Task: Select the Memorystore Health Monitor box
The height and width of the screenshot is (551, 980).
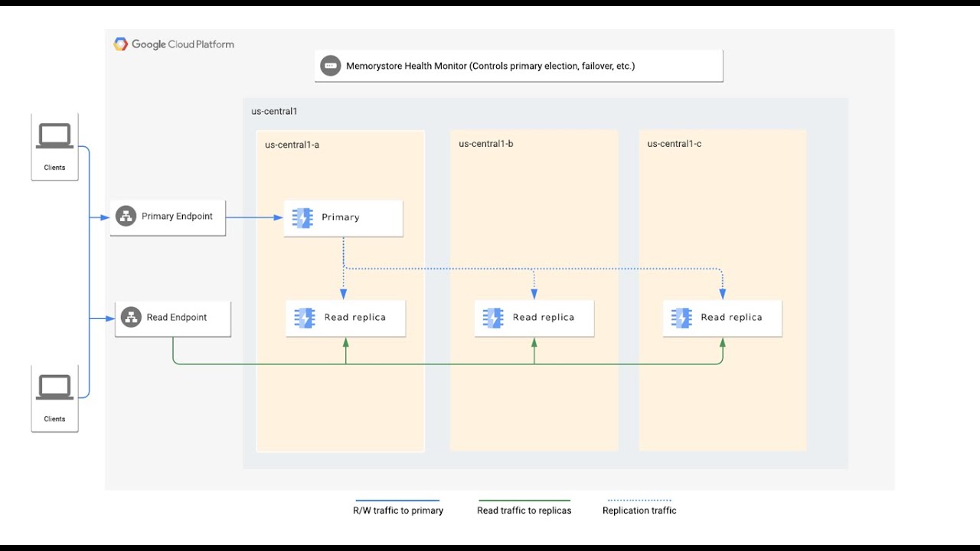Action: [x=519, y=66]
